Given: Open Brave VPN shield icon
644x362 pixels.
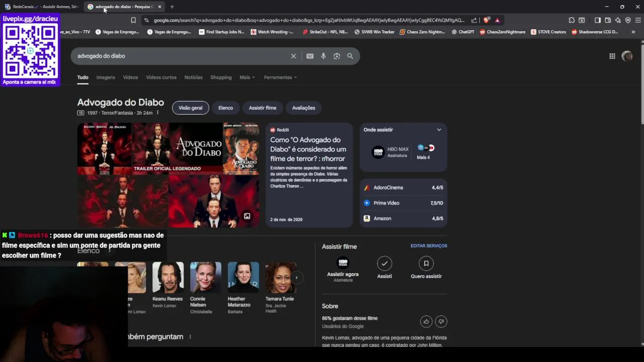Looking at the screenshot, I should [628, 20].
